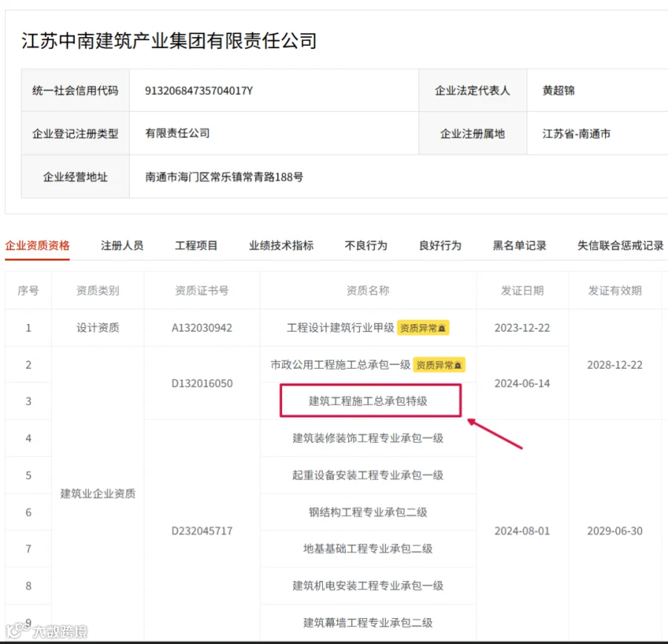Click qualification 市政公用工程施工总承包一级

pyautogui.click(x=341, y=364)
